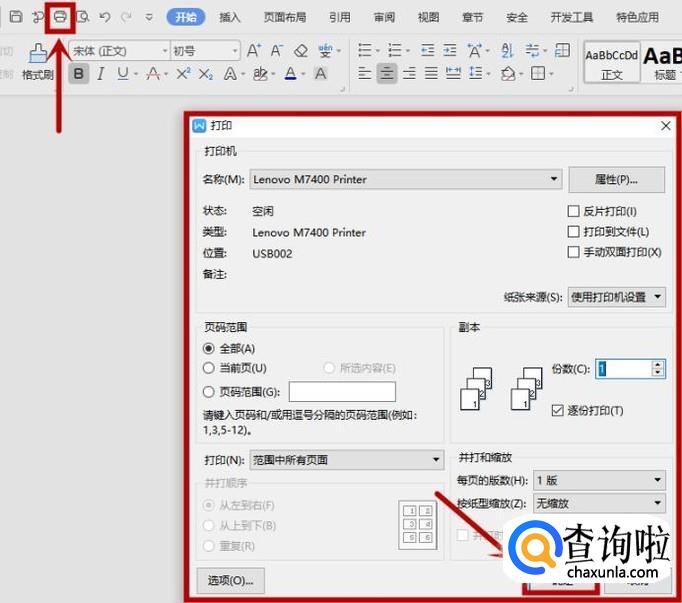Image resolution: width=682 pixels, height=603 pixels.
Task: Open the printer name dropdown
Action: pos(555,179)
